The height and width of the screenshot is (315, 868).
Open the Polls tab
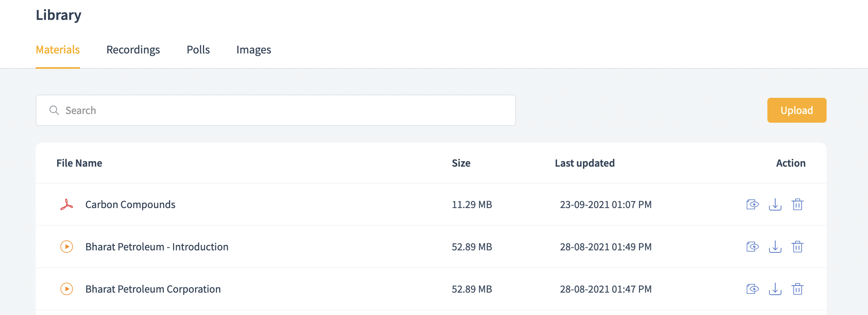198,50
